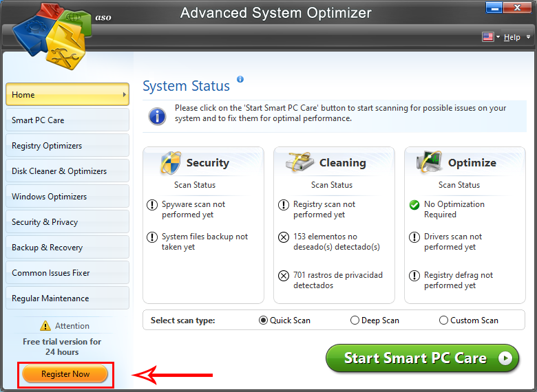The image size is (537, 392).
Task: Click '153 elementos no deseado(s) detectado(s)'
Action: 336,241
